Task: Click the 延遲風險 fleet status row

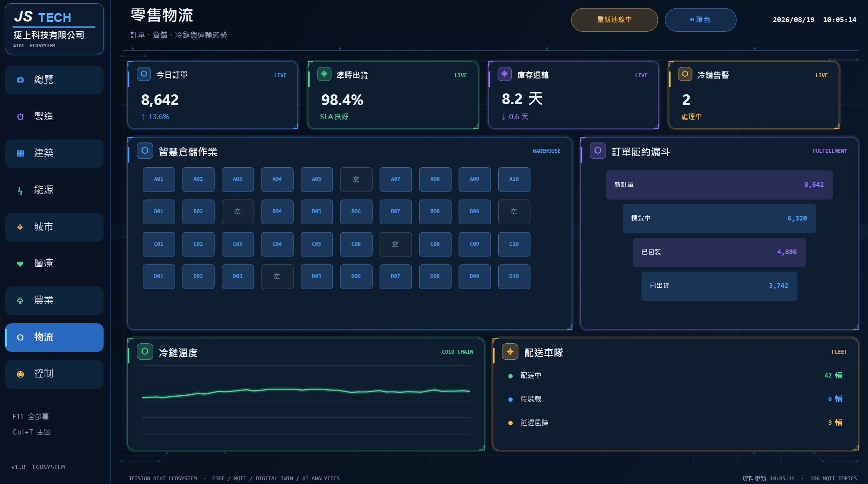Action: (675, 423)
